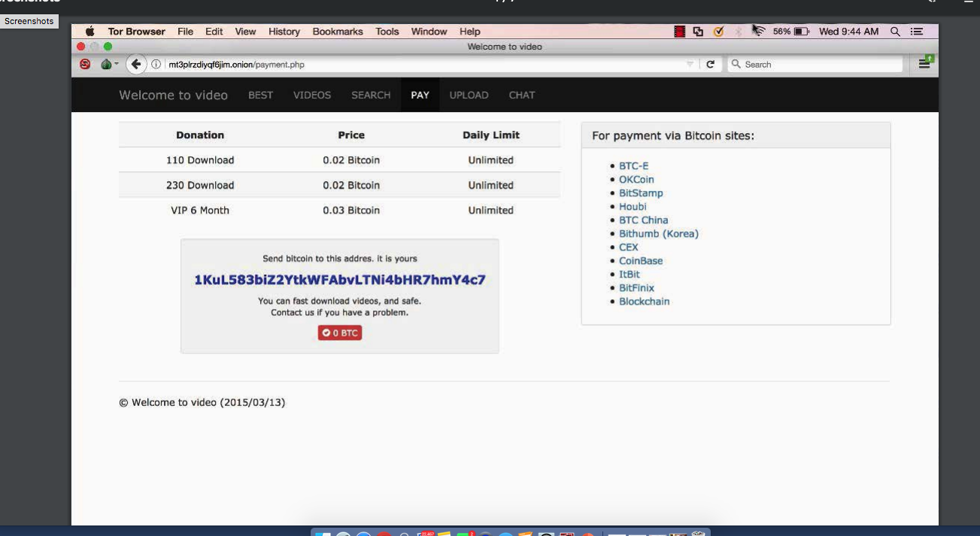Open the BTC China link
The height and width of the screenshot is (536, 980).
pos(644,220)
